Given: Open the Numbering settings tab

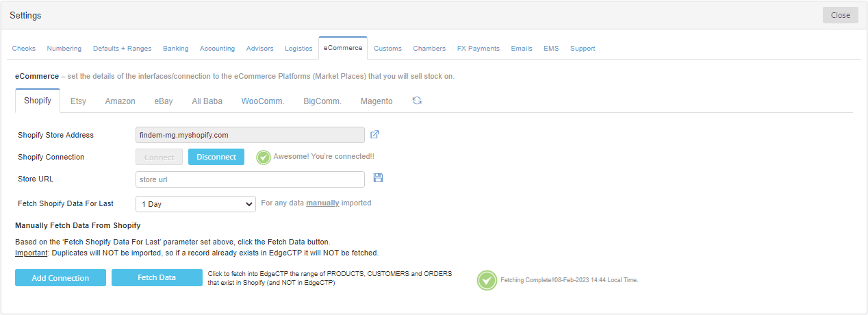Looking at the screenshot, I should click(x=64, y=49).
